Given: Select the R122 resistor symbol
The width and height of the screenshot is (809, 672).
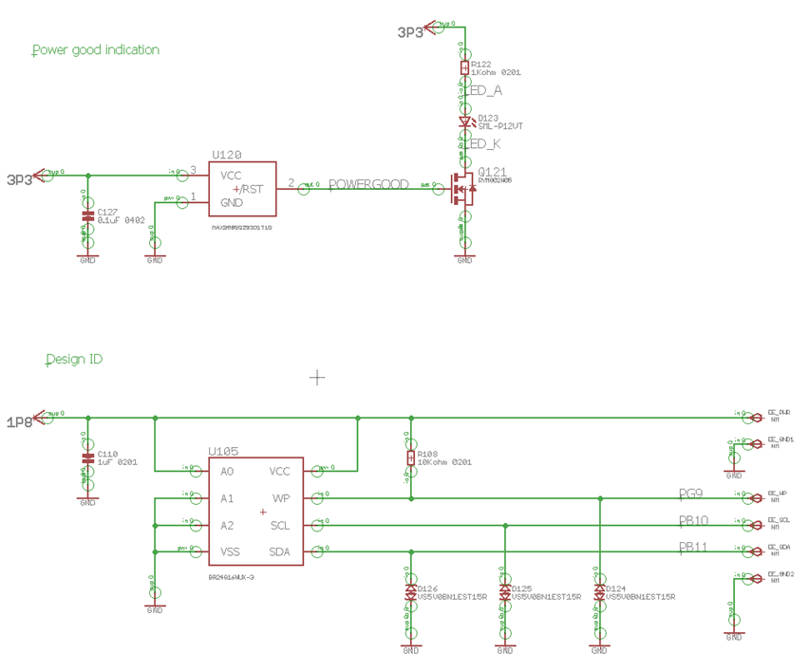Looking at the screenshot, I should (x=465, y=67).
